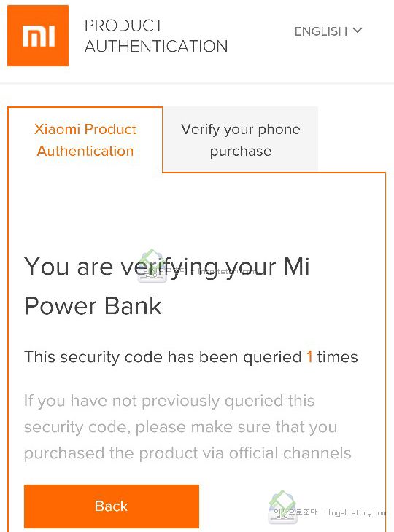Open the ENGLISH language dropdown

click(x=328, y=31)
